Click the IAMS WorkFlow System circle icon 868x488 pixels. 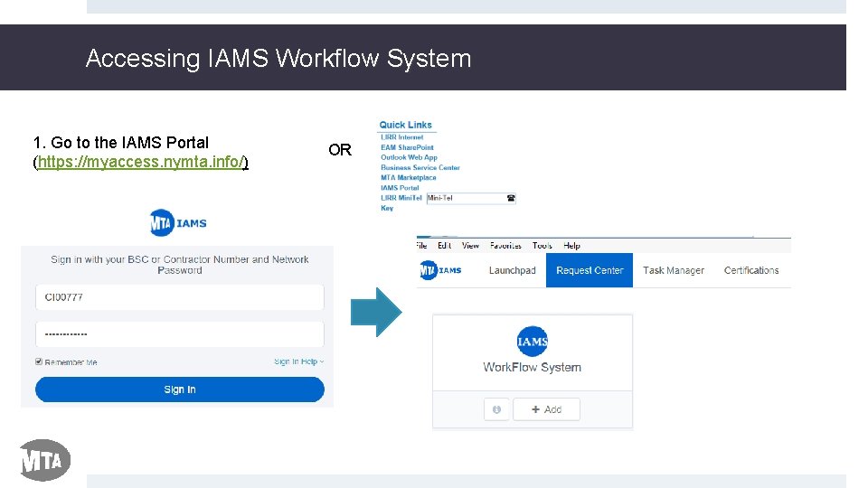coord(532,342)
